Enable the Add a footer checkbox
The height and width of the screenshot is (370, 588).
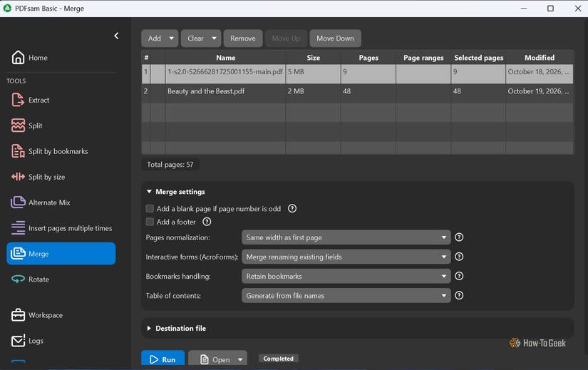[150, 222]
